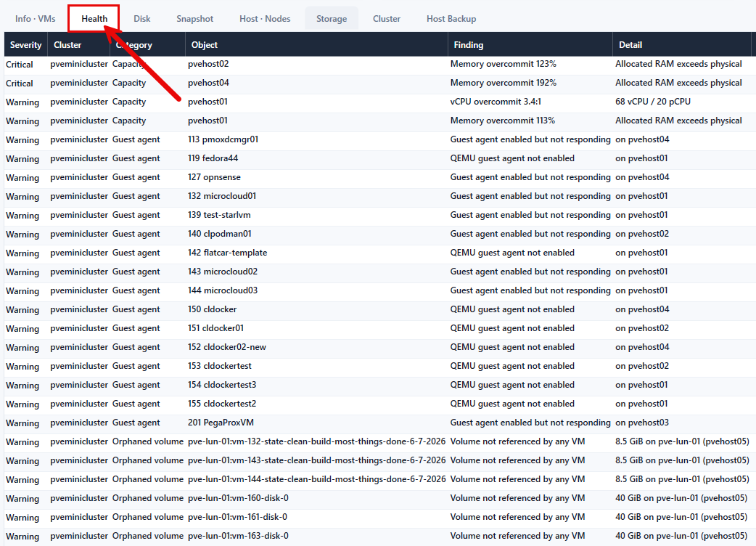Open the Disk tab

(x=141, y=19)
